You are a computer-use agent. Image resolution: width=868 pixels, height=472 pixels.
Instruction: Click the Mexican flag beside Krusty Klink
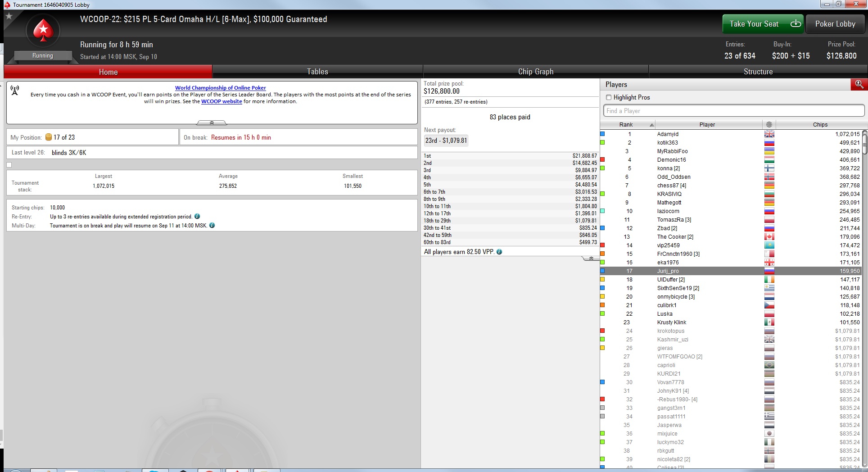769,322
